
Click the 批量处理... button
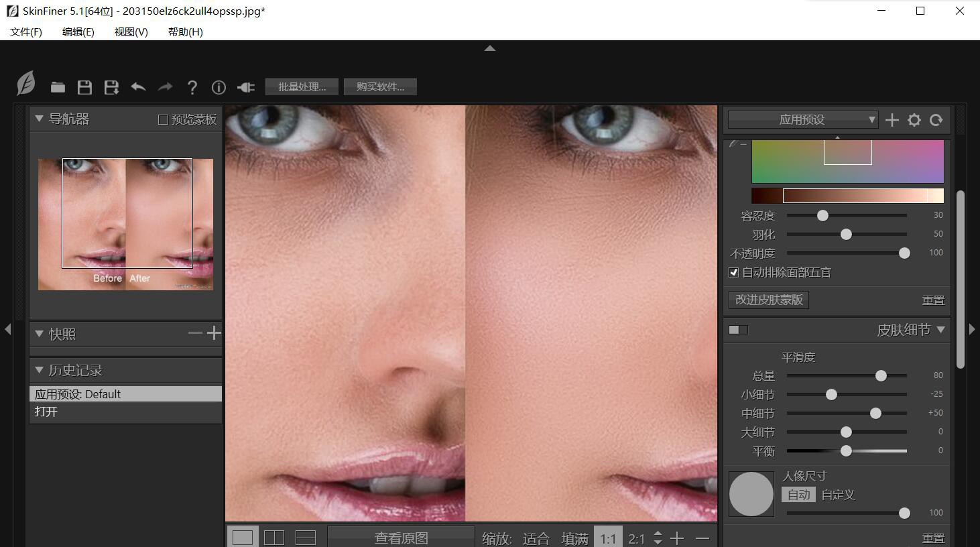302,87
